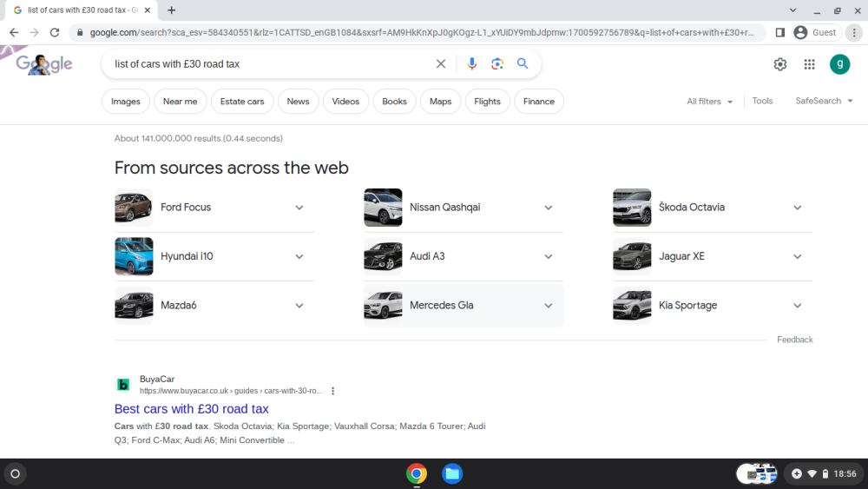
Task: Start a voice search with microphone
Action: coord(471,63)
